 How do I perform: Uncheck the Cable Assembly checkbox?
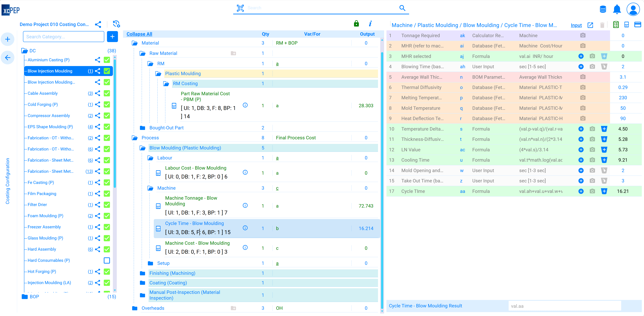coord(107,93)
